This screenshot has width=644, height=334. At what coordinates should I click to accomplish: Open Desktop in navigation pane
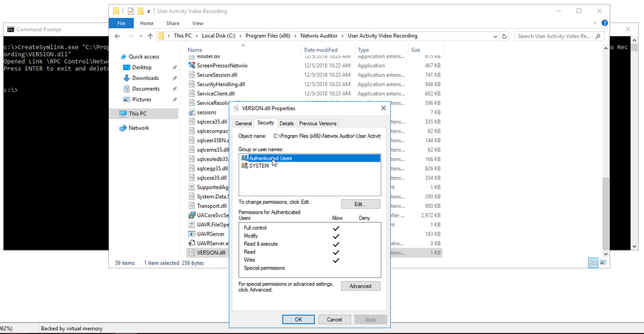pos(142,68)
